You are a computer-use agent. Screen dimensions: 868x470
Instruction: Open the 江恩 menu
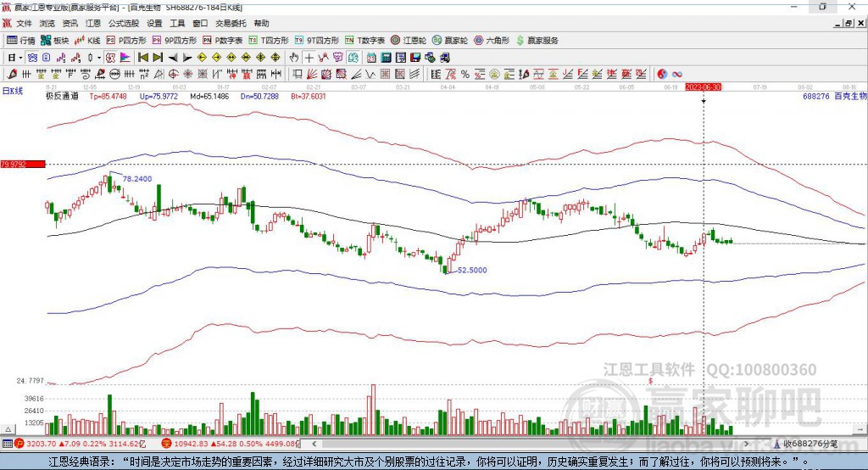[93, 23]
